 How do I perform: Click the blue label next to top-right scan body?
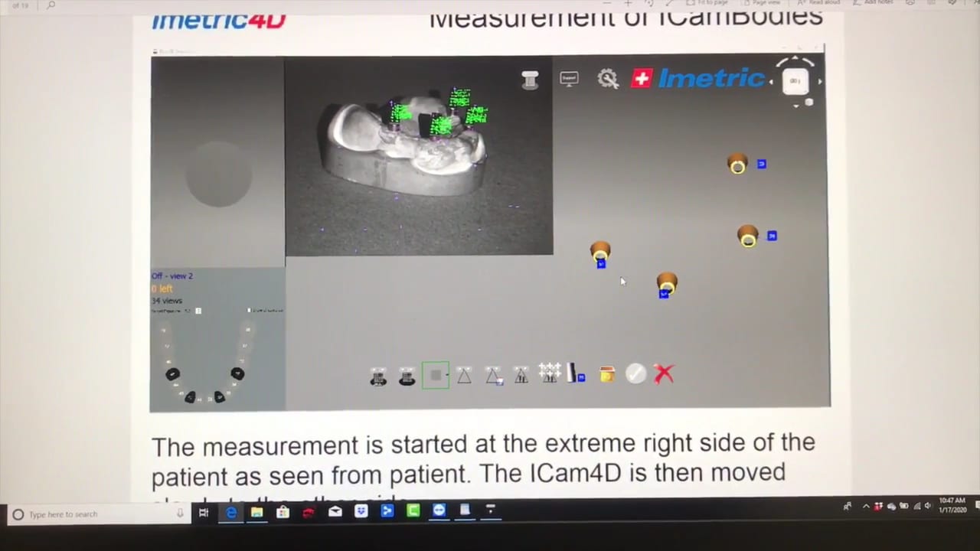[x=762, y=164]
